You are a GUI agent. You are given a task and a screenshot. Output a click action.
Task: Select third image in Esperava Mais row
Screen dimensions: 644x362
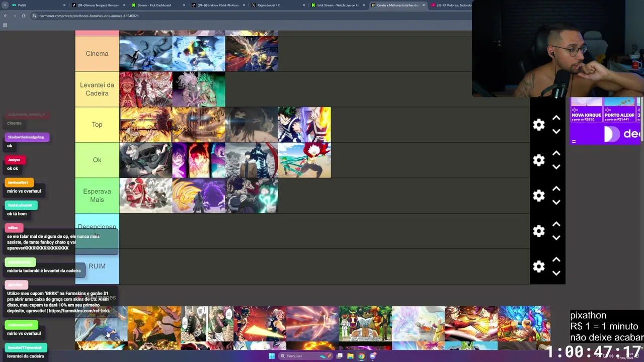[x=252, y=196]
